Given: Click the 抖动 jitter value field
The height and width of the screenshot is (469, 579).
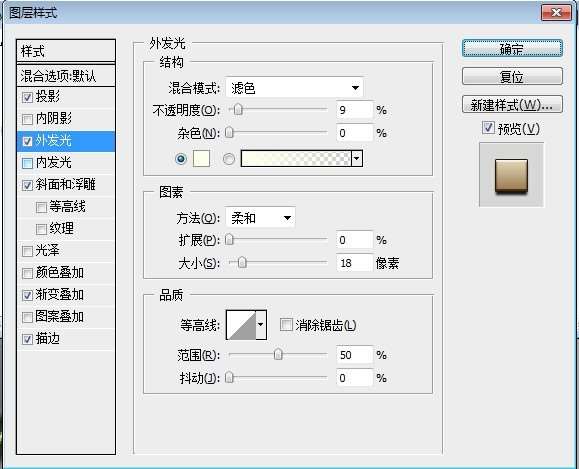Looking at the screenshot, I should (x=354, y=378).
